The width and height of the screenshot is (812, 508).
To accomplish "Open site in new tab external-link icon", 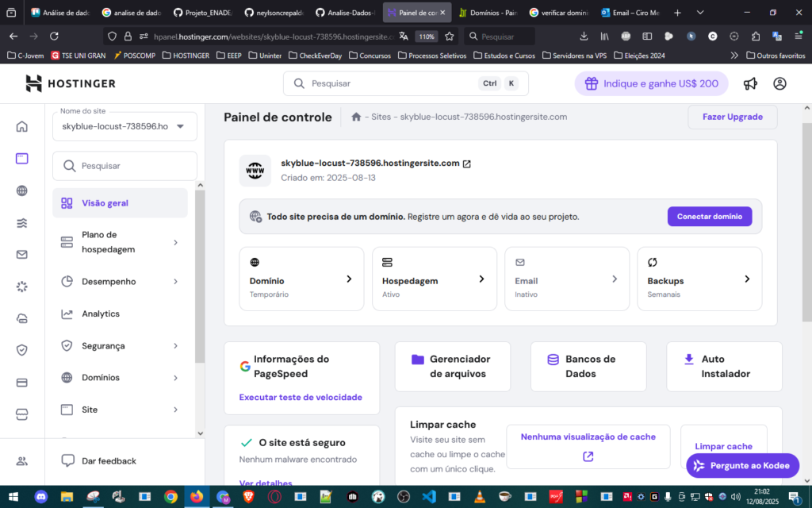I will click(467, 164).
